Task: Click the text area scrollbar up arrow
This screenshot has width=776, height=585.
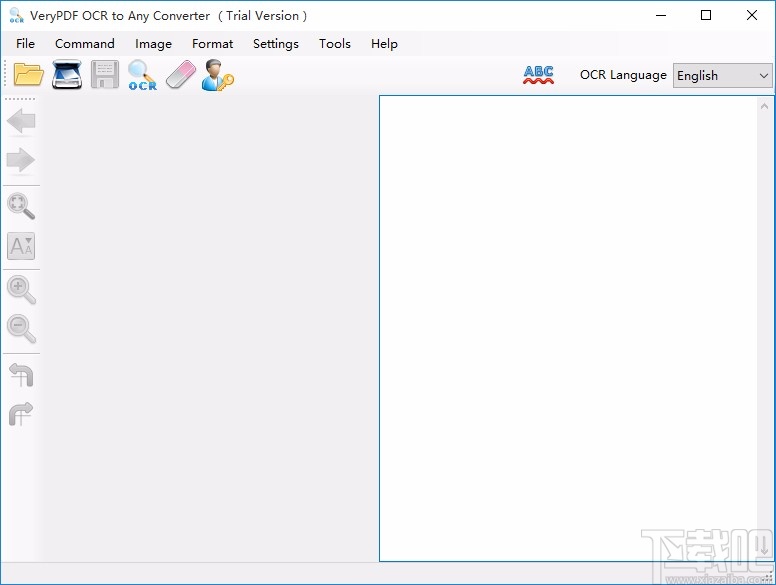Action: click(764, 106)
